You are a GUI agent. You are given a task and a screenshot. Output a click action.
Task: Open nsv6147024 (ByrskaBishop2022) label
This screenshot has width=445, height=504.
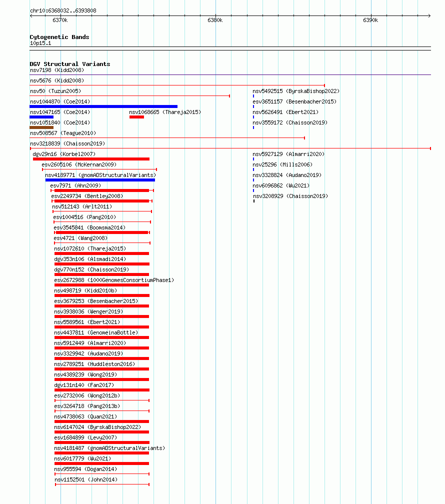pos(97,427)
